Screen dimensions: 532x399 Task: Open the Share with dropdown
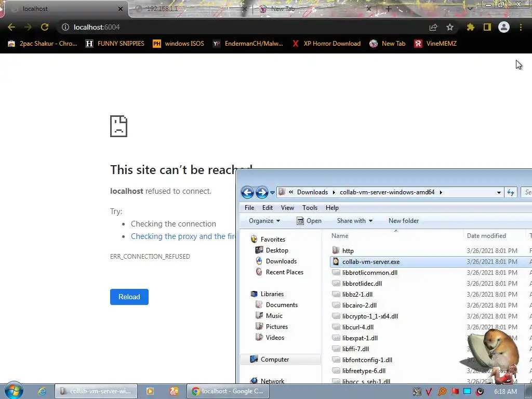point(355,221)
